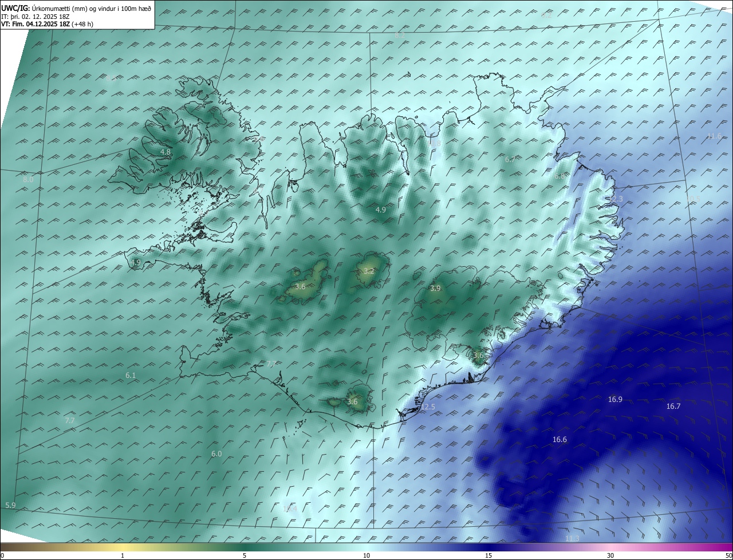Click the 50 tick label on the color scale

729,556
